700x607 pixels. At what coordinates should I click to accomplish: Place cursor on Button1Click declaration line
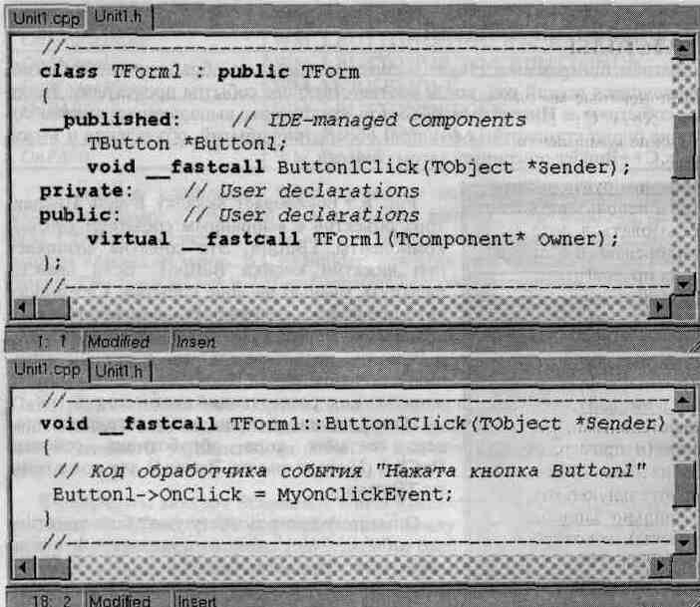[358, 167]
